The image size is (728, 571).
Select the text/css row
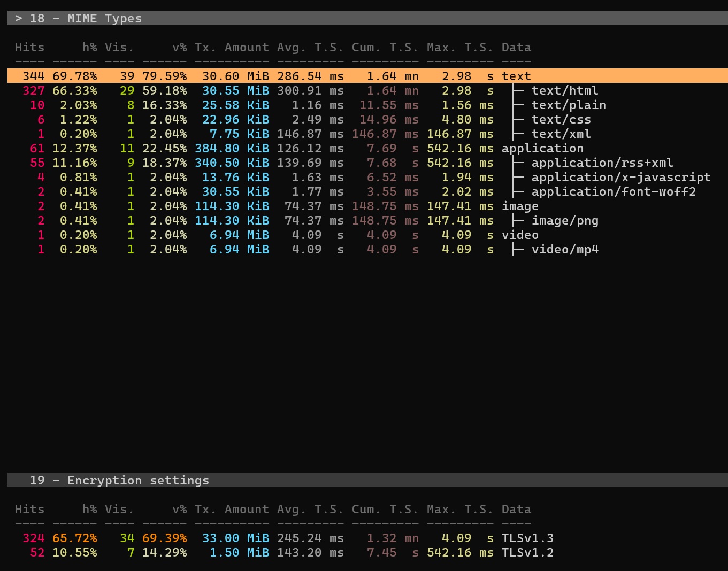561,119
